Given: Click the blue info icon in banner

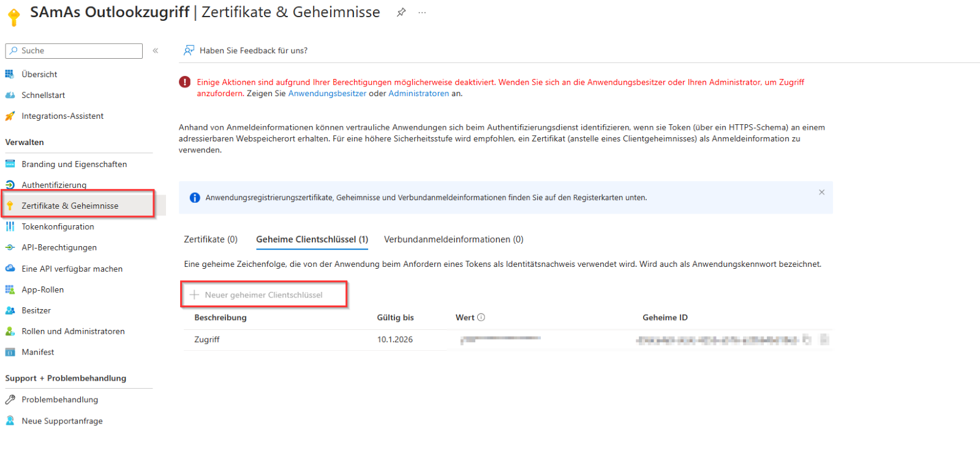Looking at the screenshot, I should tap(195, 198).
